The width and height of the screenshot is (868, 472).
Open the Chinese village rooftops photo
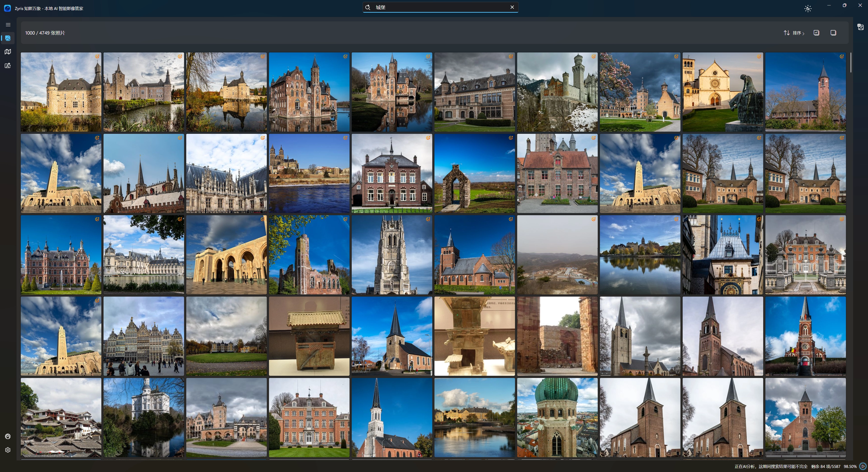click(x=61, y=418)
